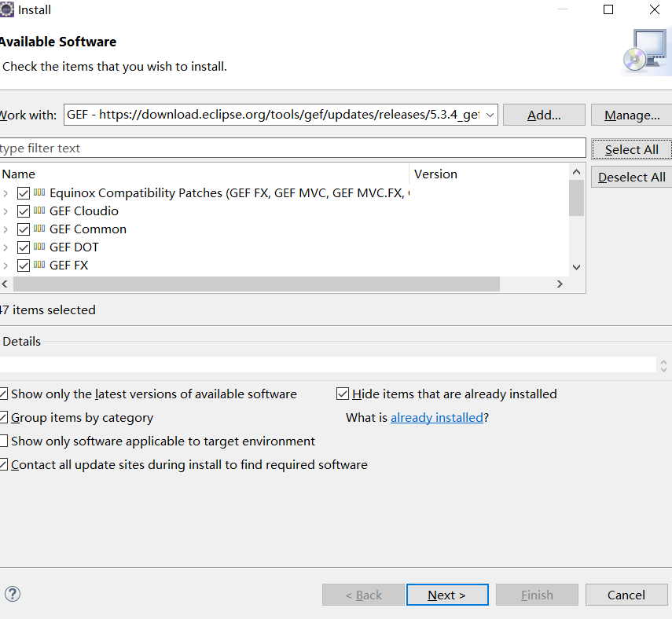Toggle Show only the latest versions checkbox
Image resolution: width=672 pixels, height=619 pixels.
3,394
